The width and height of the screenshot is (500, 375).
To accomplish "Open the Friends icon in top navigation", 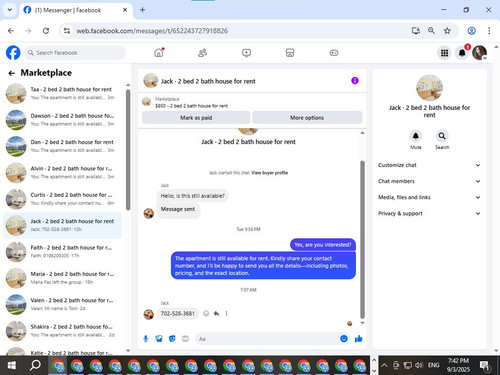I will (202, 53).
